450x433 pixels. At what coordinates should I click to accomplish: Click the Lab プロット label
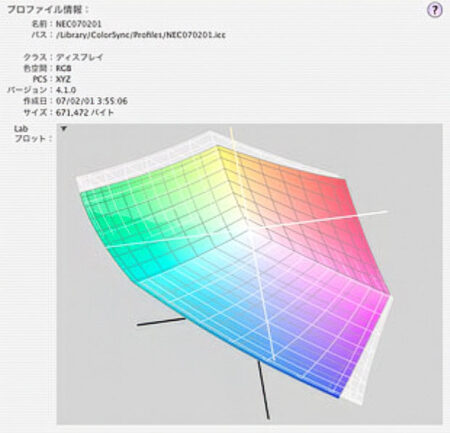(x=30, y=134)
